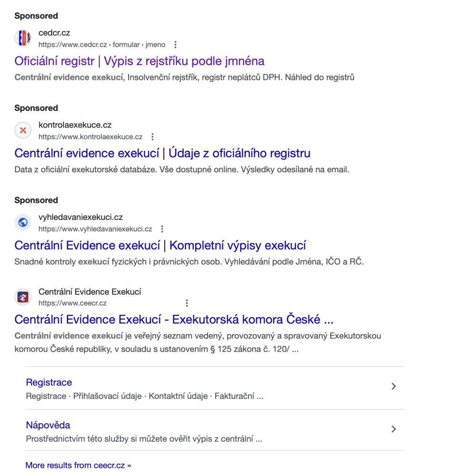
Task: Click the Centrální Evidence Exekucí ceecr.cz favicon
Action: coord(22,297)
